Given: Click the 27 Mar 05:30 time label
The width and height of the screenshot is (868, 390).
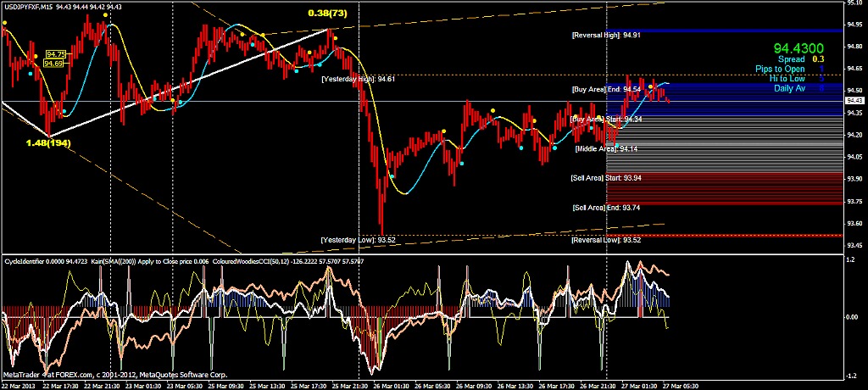Looking at the screenshot, I should click(x=682, y=386).
